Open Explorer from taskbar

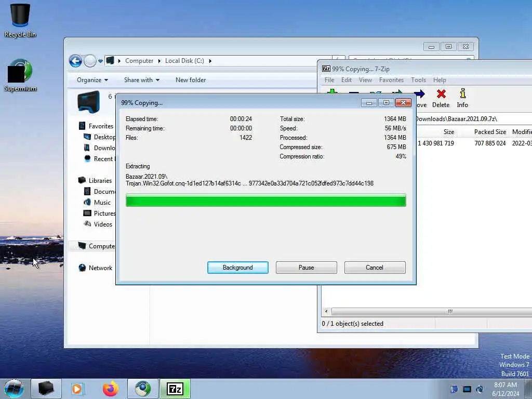click(x=46, y=389)
